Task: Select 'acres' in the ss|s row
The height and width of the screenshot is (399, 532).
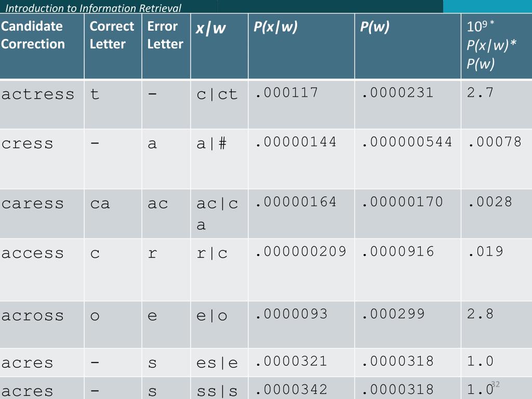Action: click(27, 391)
